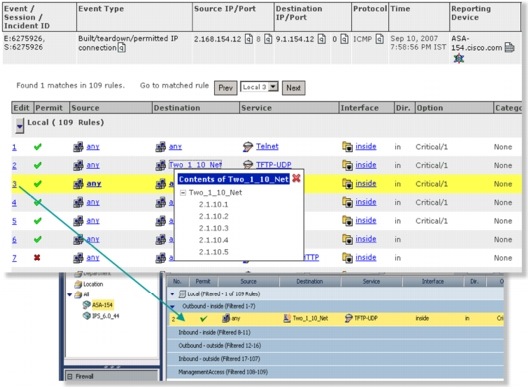Click the interface icon beside 'inside' in rule 7

pyautogui.click(x=347, y=258)
